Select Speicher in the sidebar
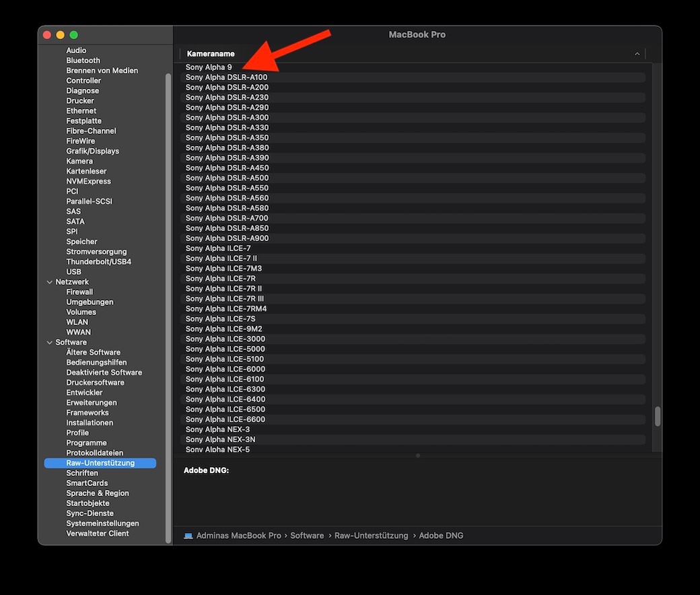This screenshot has width=700, height=595. pyautogui.click(x=81, y=242)
